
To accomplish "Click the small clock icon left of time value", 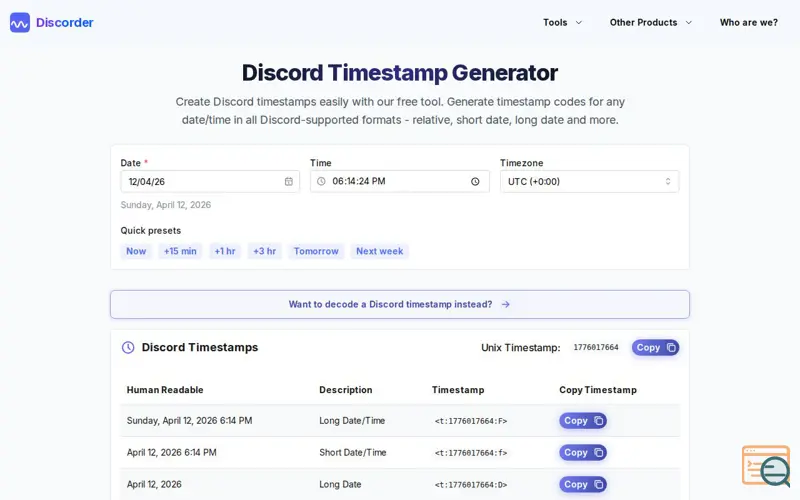I will (x=321, y=182).
